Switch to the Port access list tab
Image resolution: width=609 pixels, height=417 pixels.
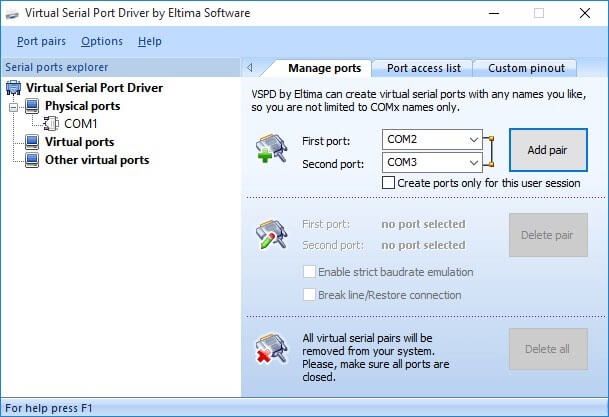424,68
